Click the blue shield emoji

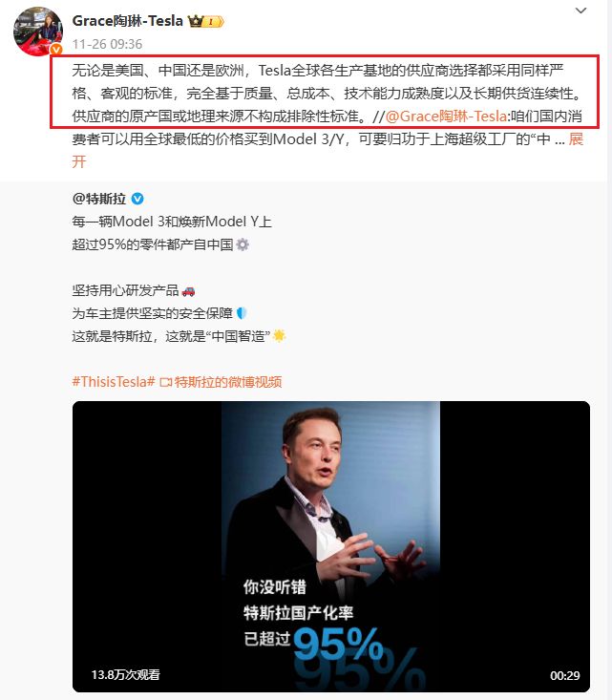(x=242, y=313)
